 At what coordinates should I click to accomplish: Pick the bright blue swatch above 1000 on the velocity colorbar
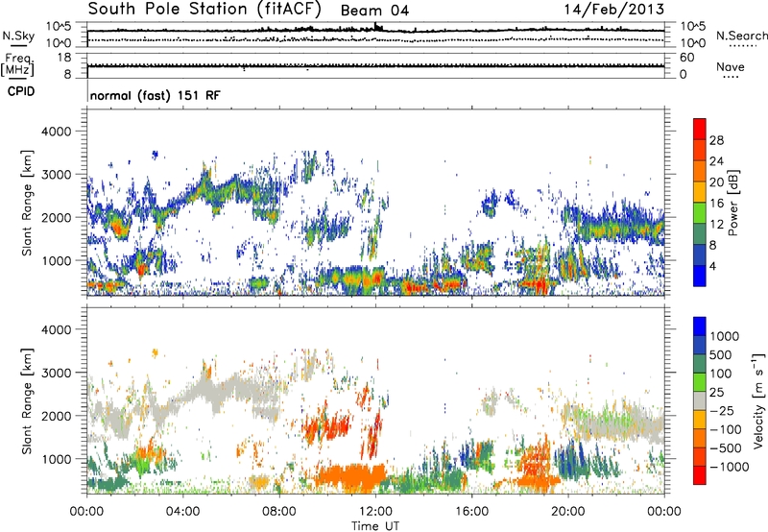pyautogui.click(x=700, y=326)
